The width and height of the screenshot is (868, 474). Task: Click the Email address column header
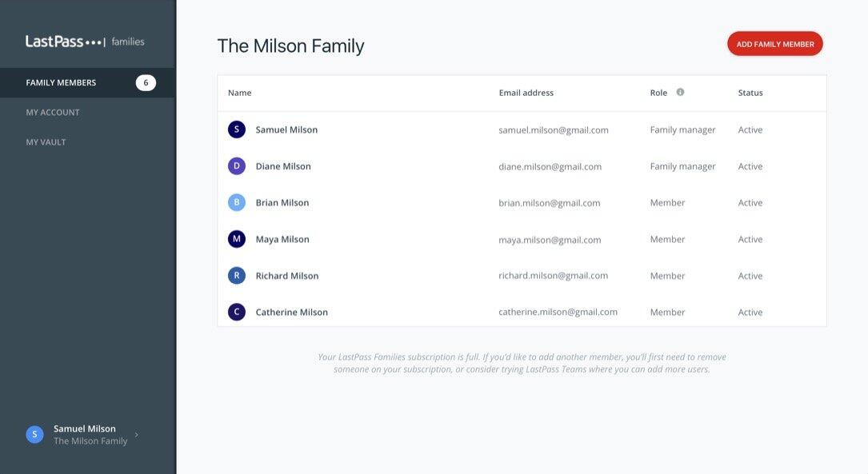(526, 93)
